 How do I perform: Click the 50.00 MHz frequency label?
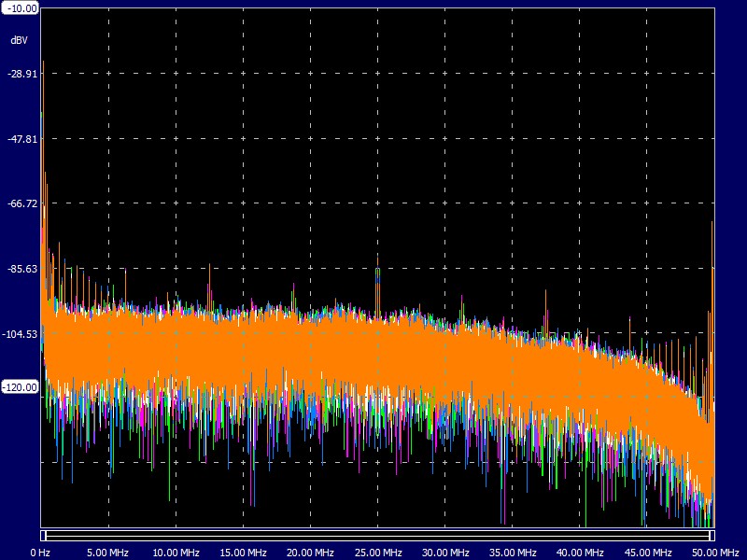click(x=715, y=553)
